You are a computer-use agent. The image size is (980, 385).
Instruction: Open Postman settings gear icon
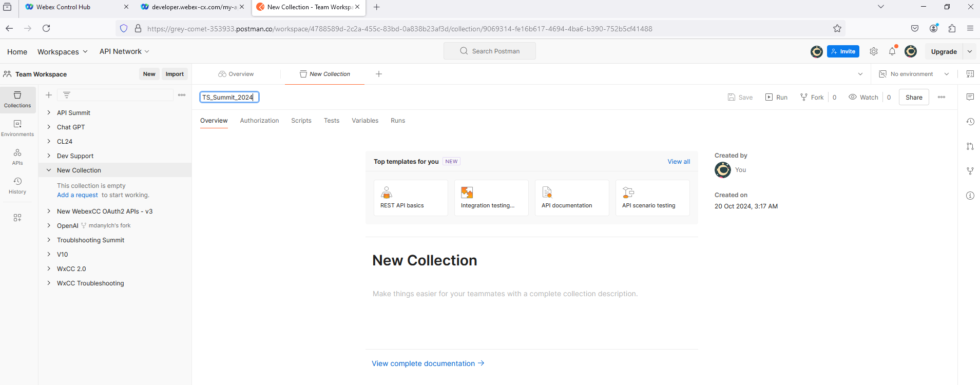pyautogui.click(x=874, y=51)
